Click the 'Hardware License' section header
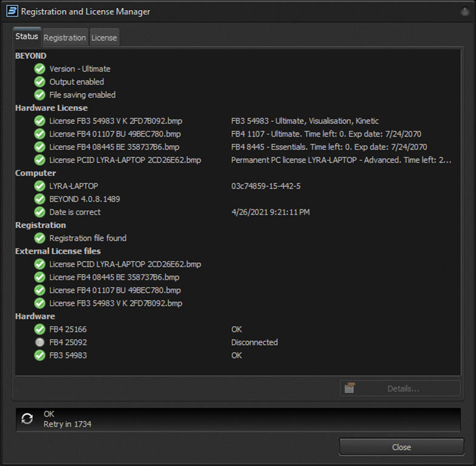476x466 pixels. click(51, 108)
